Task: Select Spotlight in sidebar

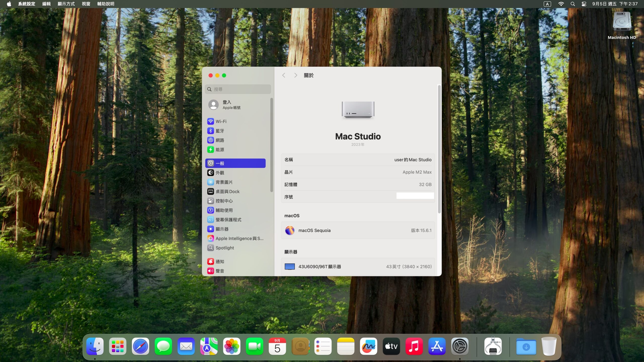Action: coord(235,248)
